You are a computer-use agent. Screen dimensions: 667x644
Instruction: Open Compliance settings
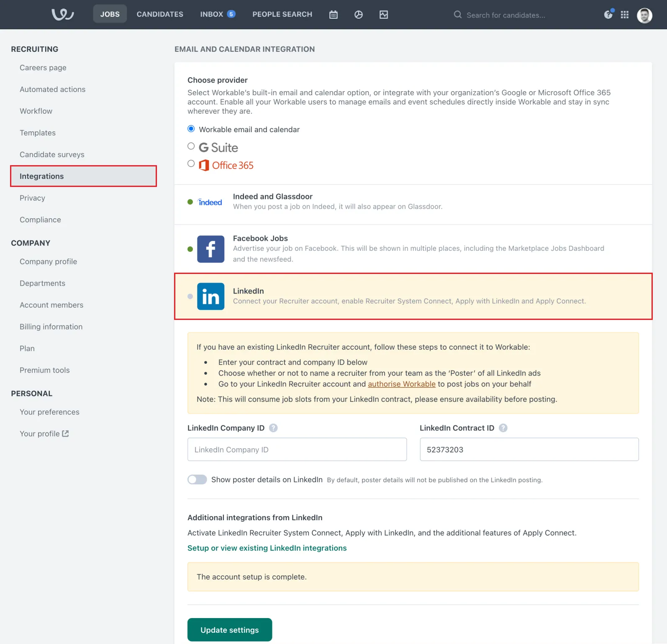40,220
